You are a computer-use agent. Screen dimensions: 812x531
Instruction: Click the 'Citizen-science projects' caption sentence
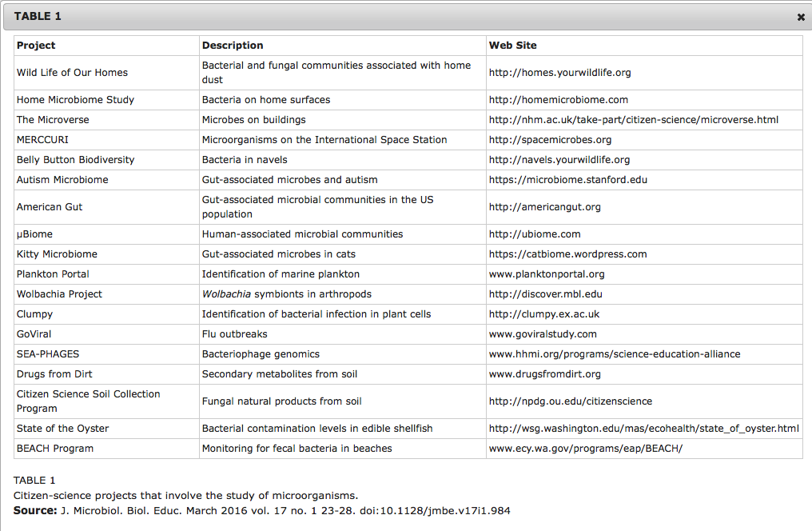coord(185,495)
